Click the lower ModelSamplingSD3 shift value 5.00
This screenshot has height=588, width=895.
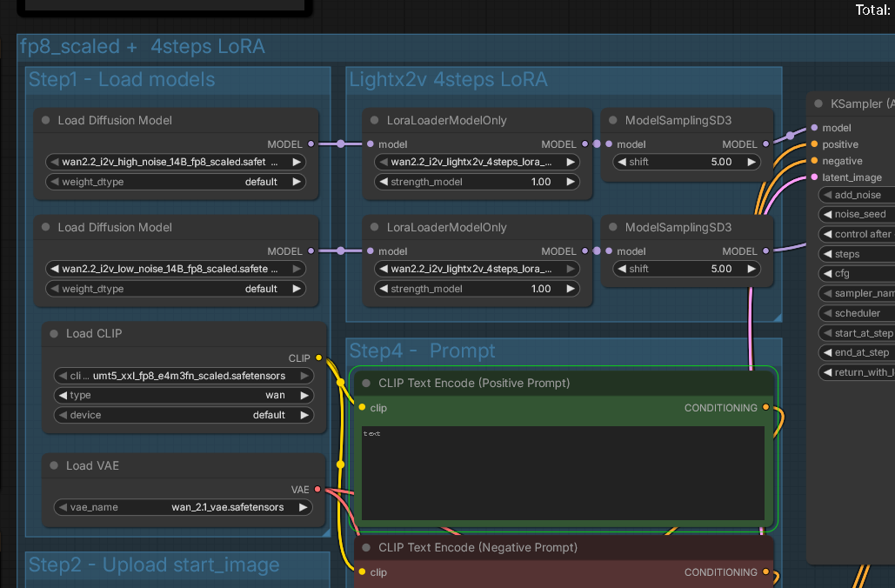pyautogui.click(x=722, y=269)
